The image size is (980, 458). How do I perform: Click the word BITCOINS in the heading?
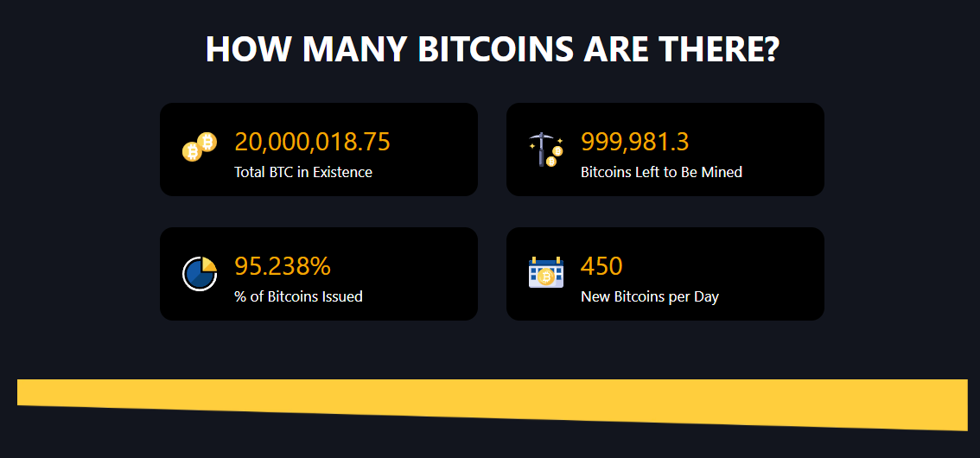click(x=495, y=49)
